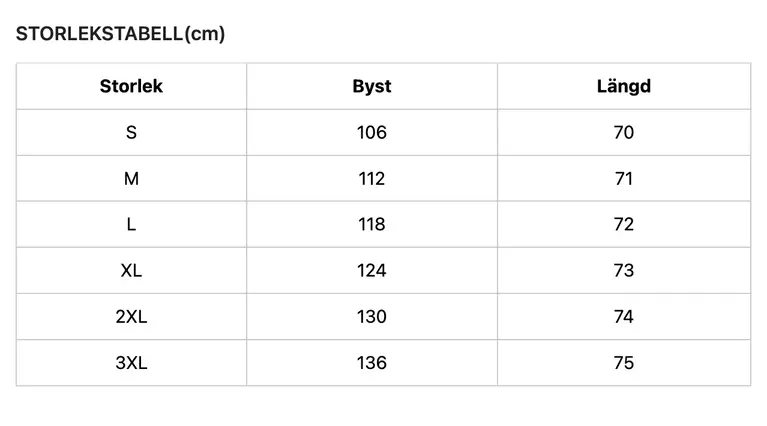767x426 pixels.
Task: Select the Storlek column header
Action: click(131, 86)
